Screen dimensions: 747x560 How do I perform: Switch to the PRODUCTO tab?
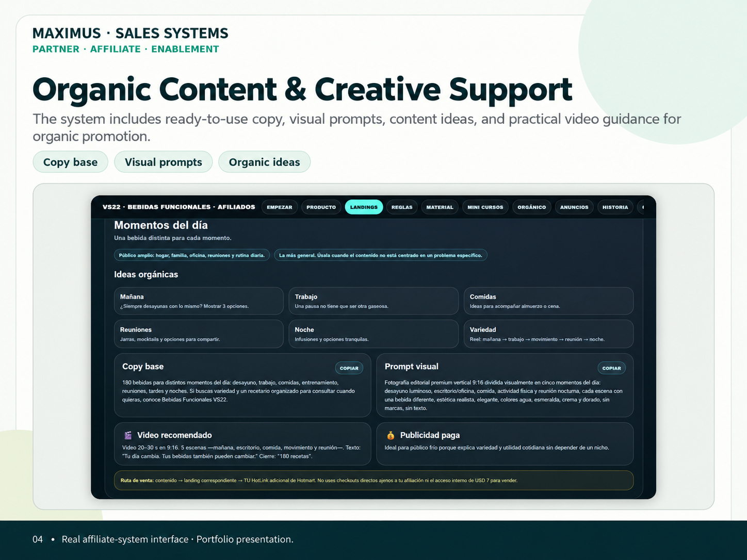coord(321,207)
